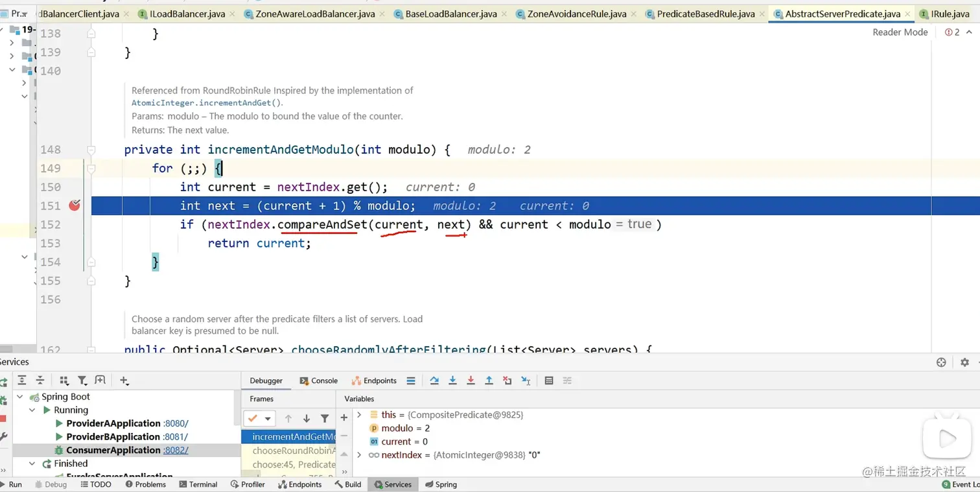Toggle code fold marker at line 149

(91, 168)
